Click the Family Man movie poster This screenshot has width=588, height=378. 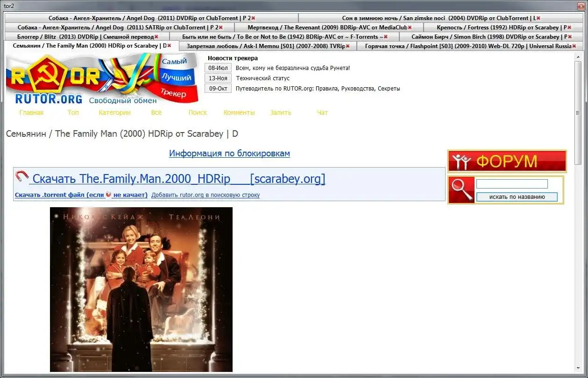coord(141,289)
